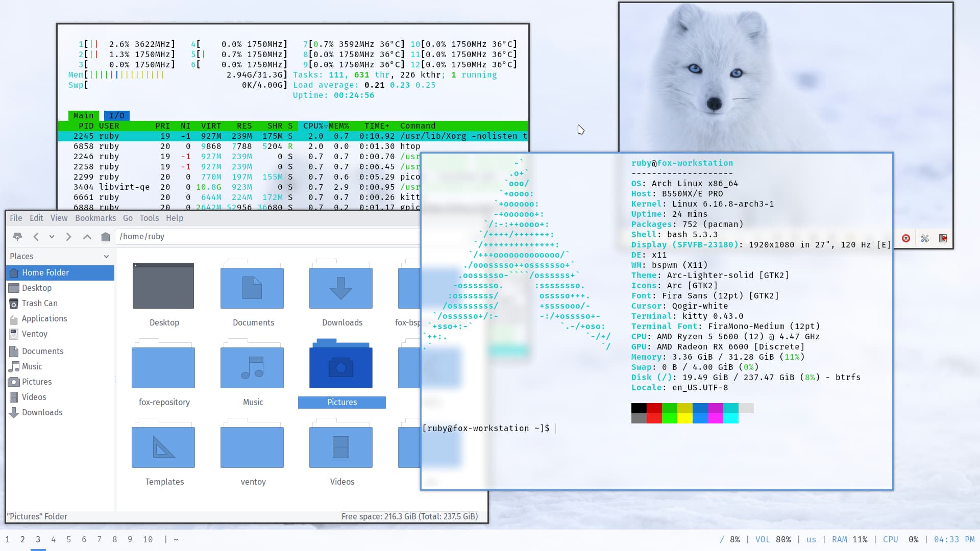This screenshot has height=551, width=980.
Task: Click the /home/ruby path entry field
Action: coord(265,237)
